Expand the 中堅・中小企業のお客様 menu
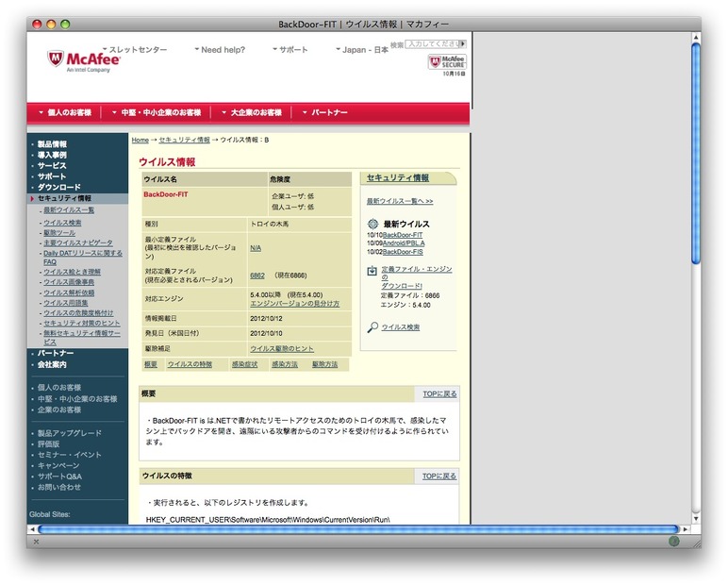Image resolution: width=728 pixels, height=585 pixels. [157, 112]
